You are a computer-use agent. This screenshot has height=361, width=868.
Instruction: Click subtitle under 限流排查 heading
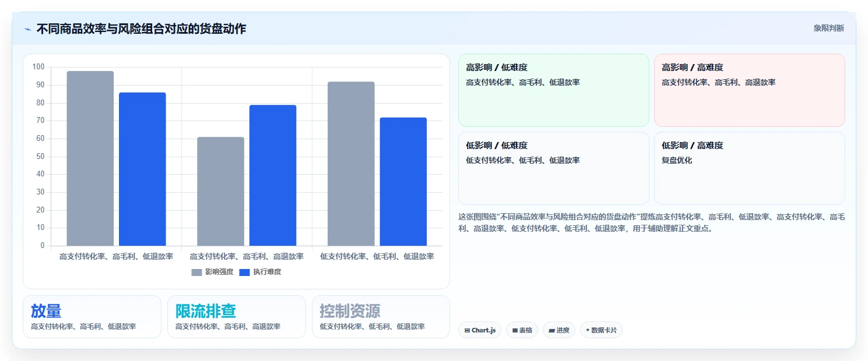[228, 327]
